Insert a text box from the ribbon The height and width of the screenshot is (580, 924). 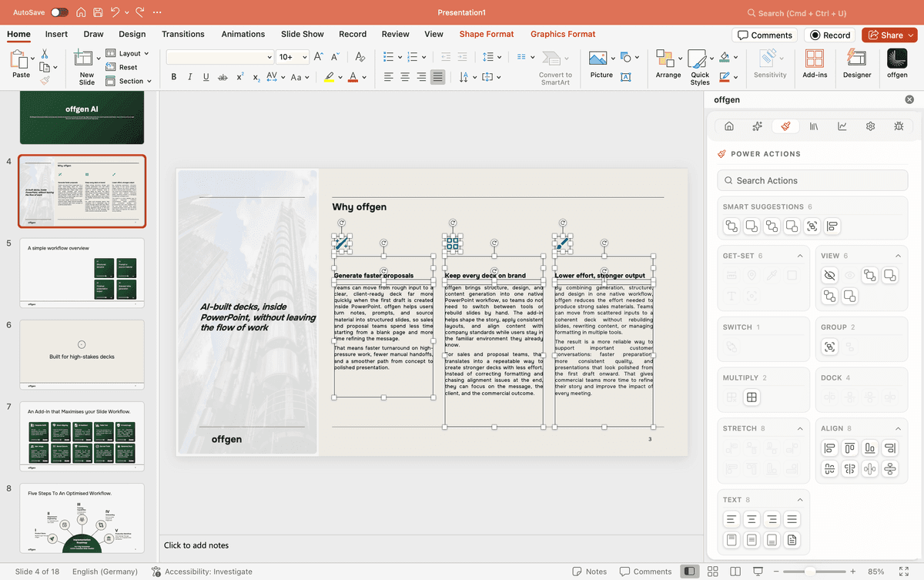(x=625, y=77)
